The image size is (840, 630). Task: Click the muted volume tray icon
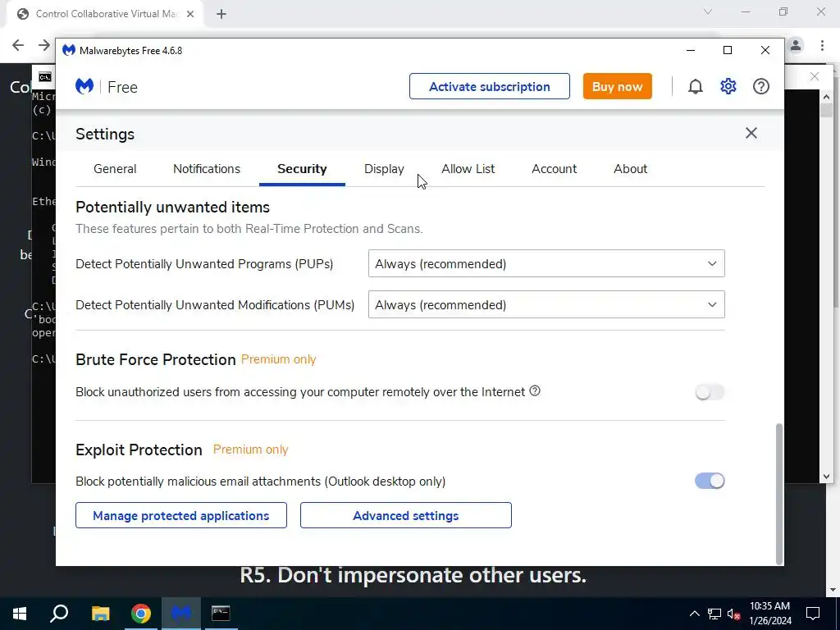click(x=734, y=614)
